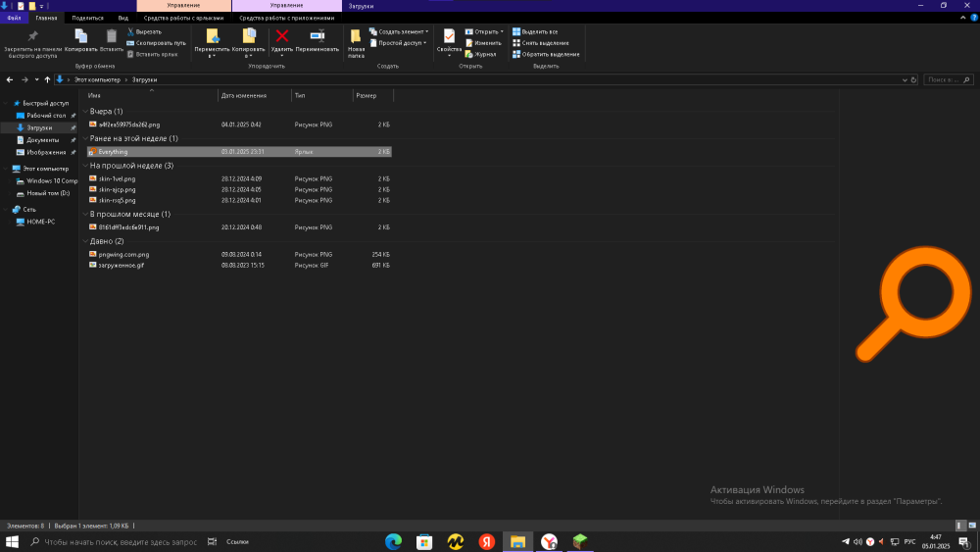
Task: Click 'Этот компьютер' in address bar
Action: (x=97, y=80)
